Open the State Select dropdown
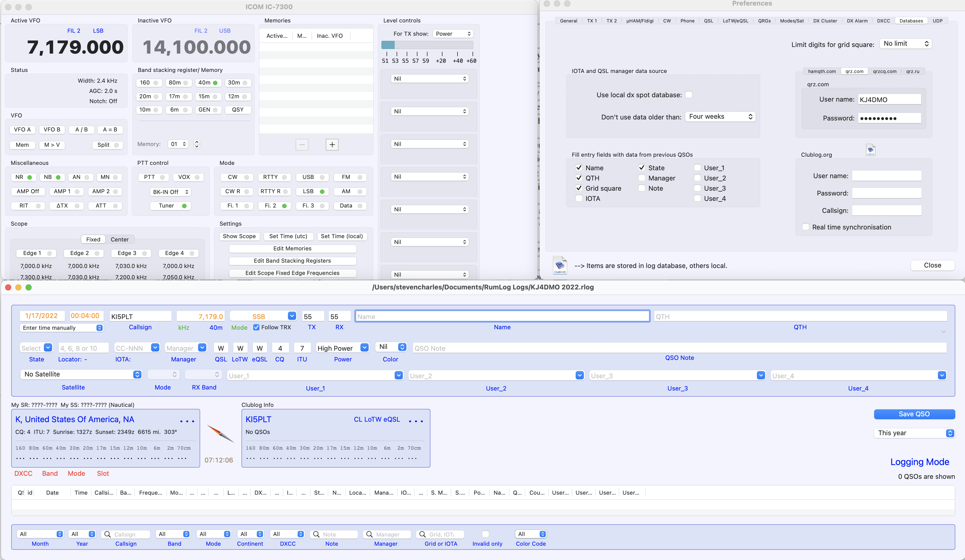 pyautogui.click(x=36, y=348)
